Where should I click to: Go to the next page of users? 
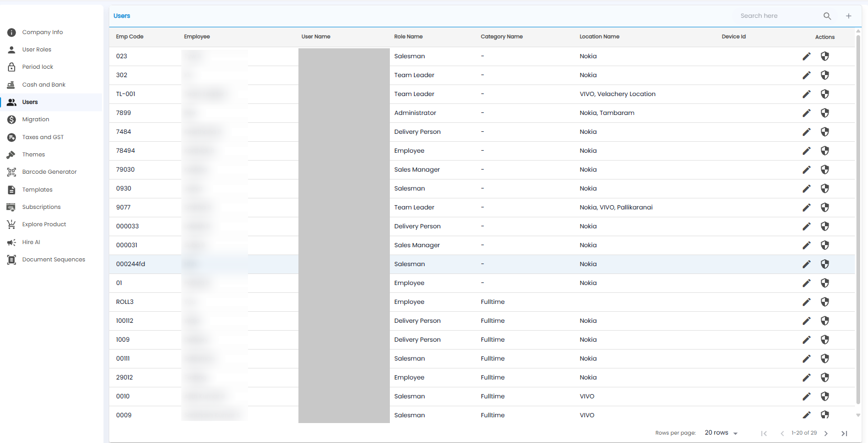[x=826, y=434]
